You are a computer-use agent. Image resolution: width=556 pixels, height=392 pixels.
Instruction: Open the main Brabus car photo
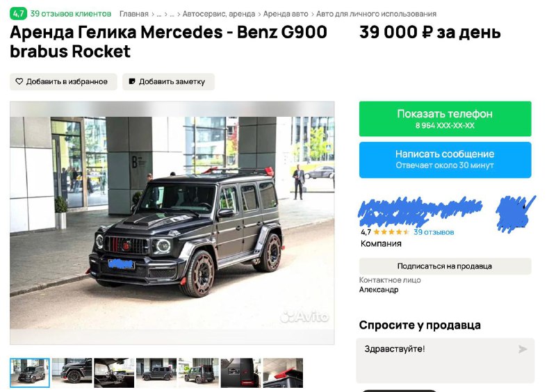click(x=172, y=223)
